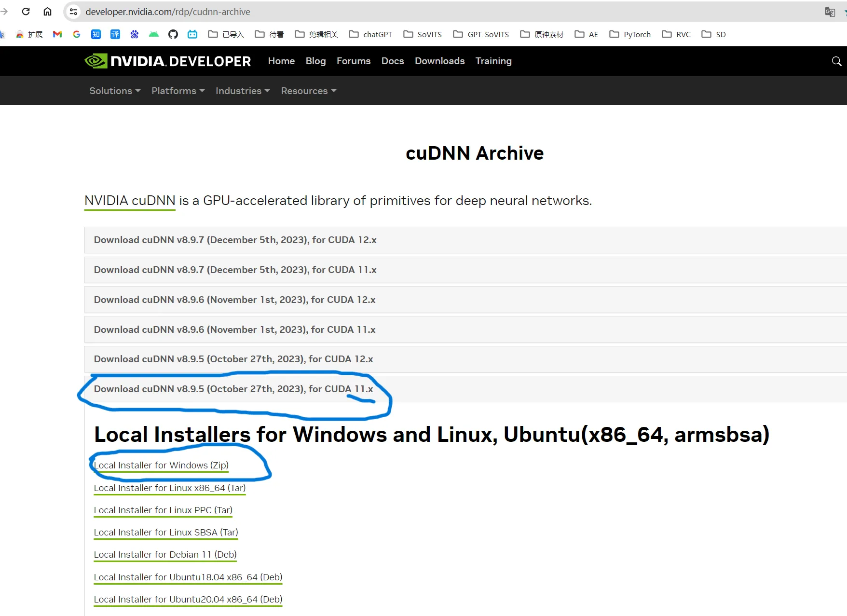This screenshot has width=847, height=616.
Task: Open the 待看 bookmark folder
Action: click(x=269, y=34)
